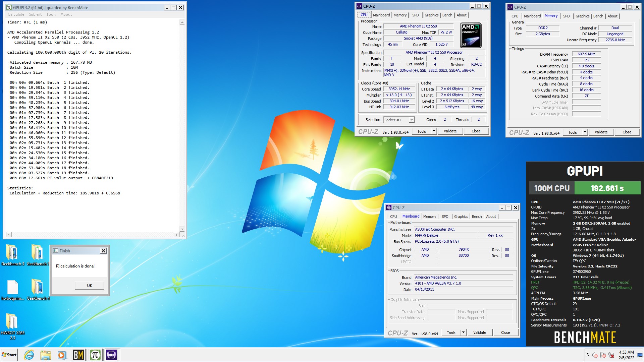Click Validate in CPU-Z Memory window

click(601, 132)
